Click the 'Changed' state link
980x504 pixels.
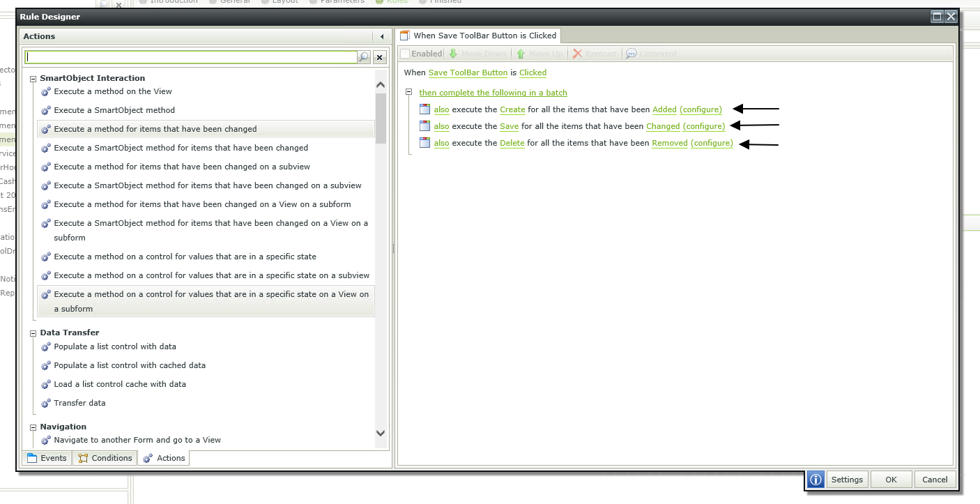pos(663,126)
